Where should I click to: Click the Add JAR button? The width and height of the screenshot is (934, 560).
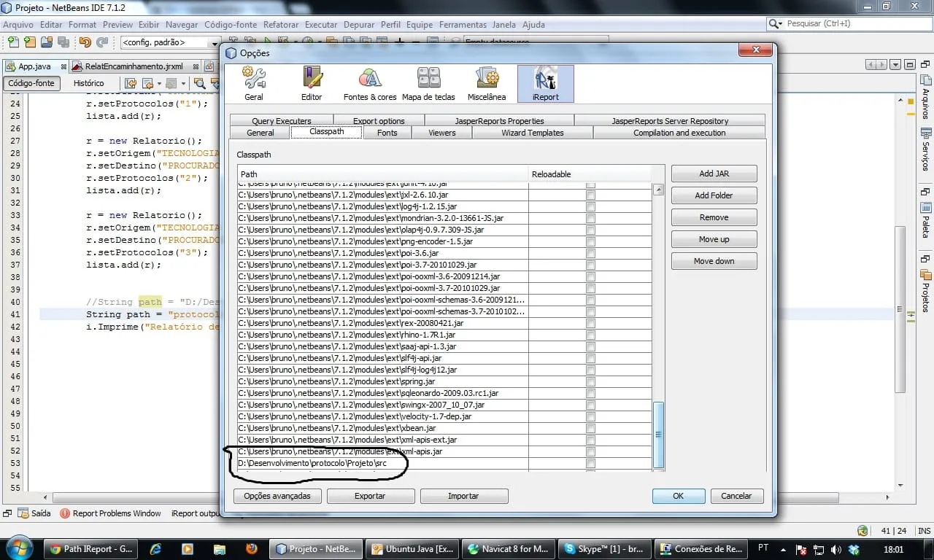714,174
